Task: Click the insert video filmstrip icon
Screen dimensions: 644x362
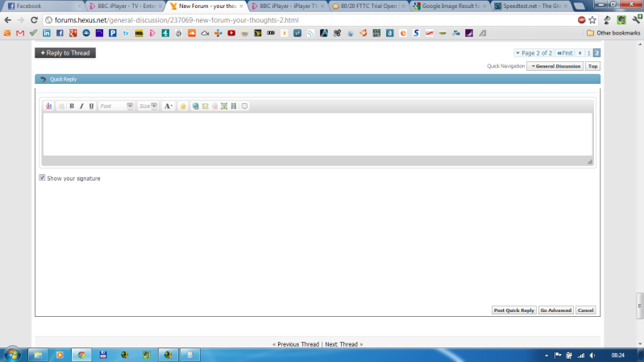Action: (234, 106)
